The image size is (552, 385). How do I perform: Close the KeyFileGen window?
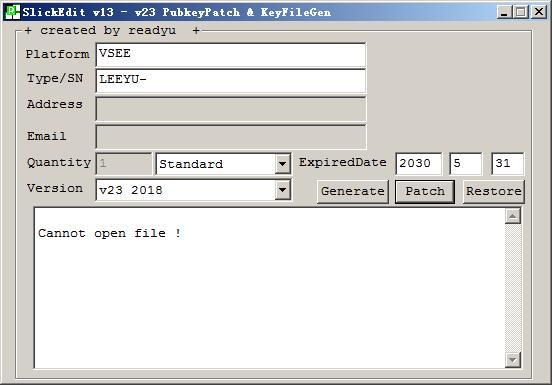pyautogui.click(x=539, y=12)
